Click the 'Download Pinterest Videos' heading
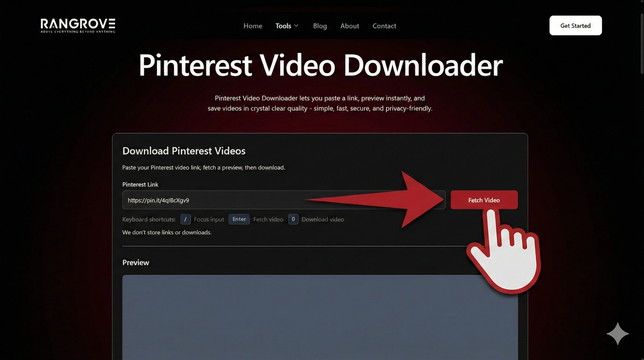The image size is (644, 360). pos(184,150)
